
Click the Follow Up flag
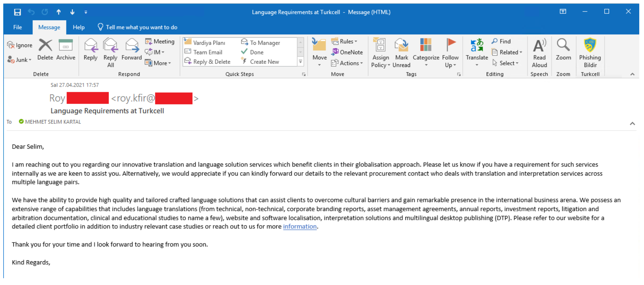coord(450,53)
